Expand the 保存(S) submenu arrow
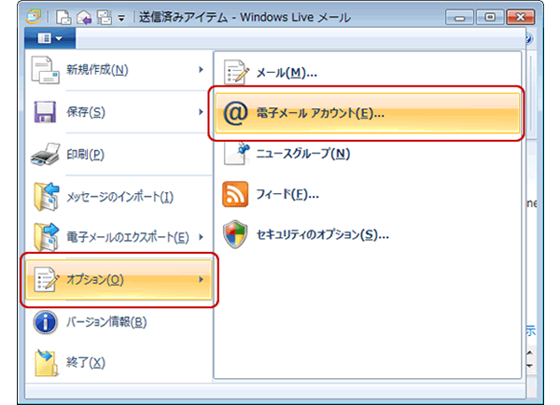Image resolution: width=560 pixels, height=405 pixels. (201, 112)
